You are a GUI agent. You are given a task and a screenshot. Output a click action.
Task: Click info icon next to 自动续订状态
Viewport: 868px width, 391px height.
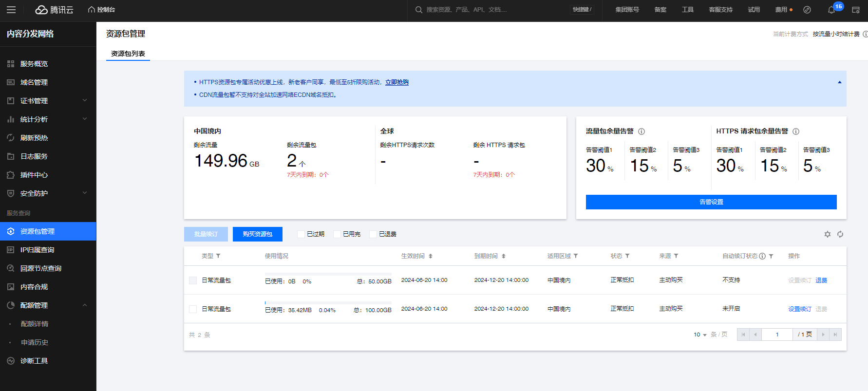[762, 256]
